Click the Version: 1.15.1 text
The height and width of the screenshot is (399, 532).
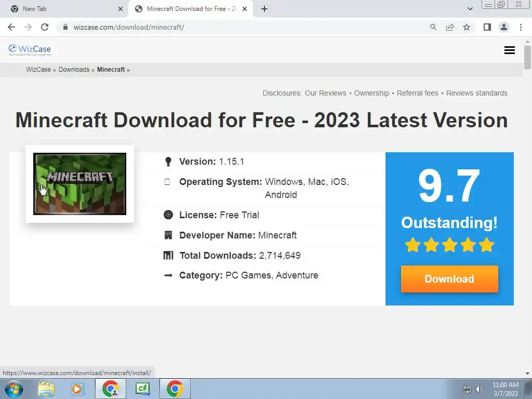211,162
